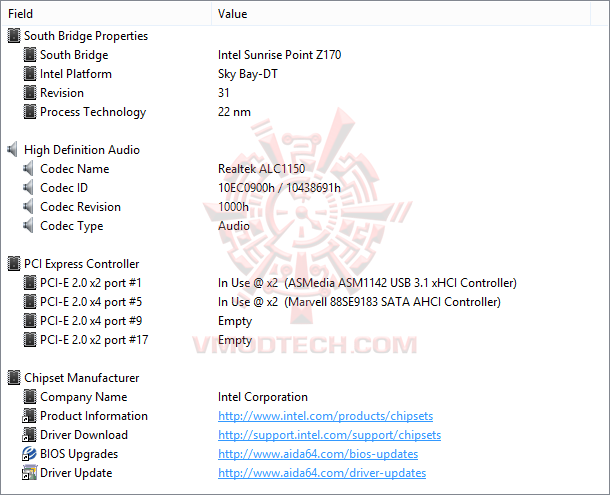Image resolution: width=610 pixels, height=495 pixels.
Task: Select the Process Technology field label
Action: [x=93, y=112]
